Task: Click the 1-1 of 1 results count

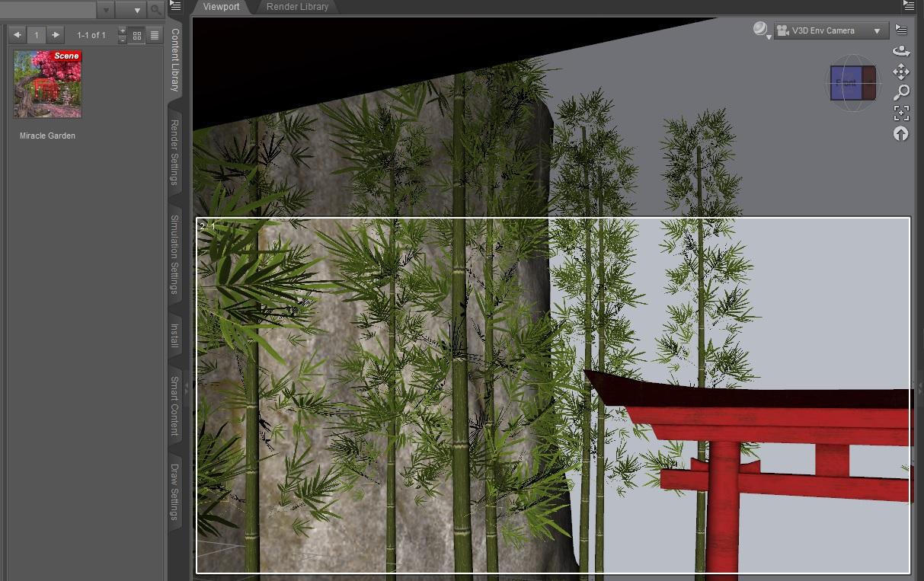Action: tap(91, 35)
